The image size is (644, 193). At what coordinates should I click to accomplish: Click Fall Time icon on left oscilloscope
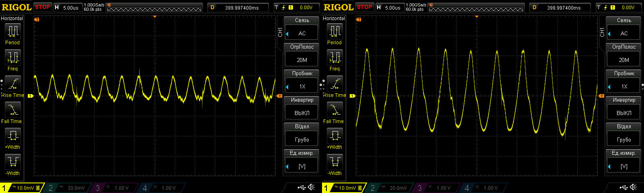click(x=12, y=110)
